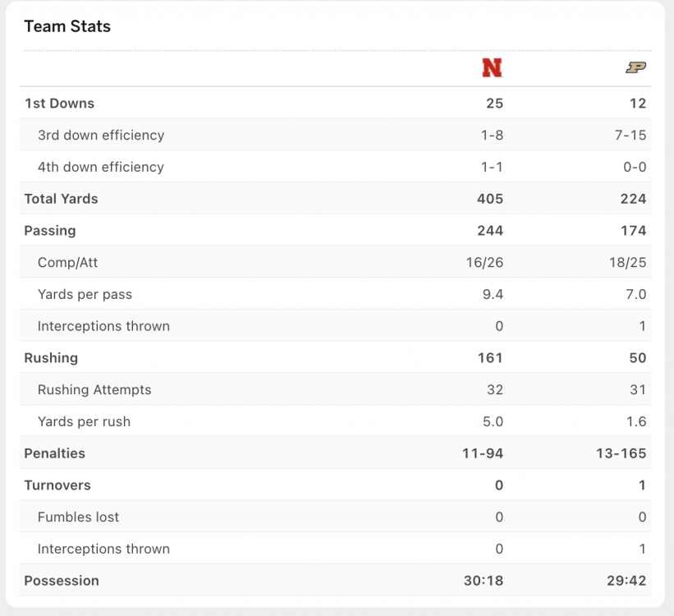Click the Nebraska team logo icon
The width and height of the screenshot is (674, 616).
(x=492, y=68)
